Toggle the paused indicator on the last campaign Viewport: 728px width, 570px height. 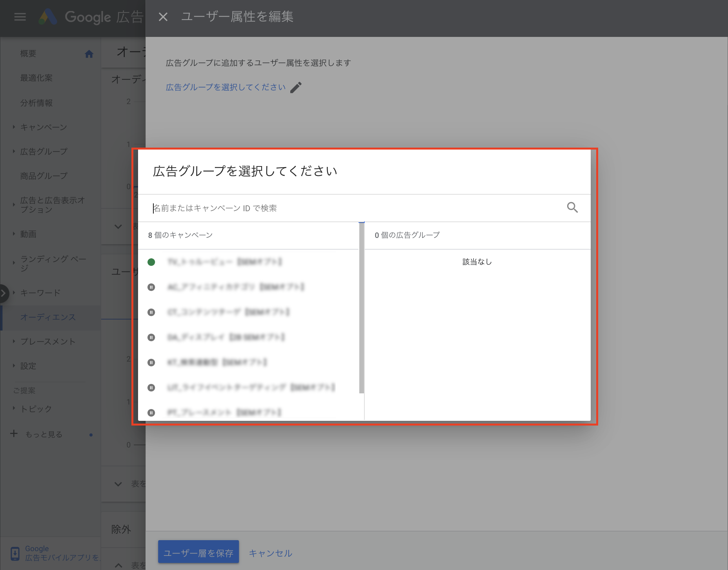pos(151,413)
